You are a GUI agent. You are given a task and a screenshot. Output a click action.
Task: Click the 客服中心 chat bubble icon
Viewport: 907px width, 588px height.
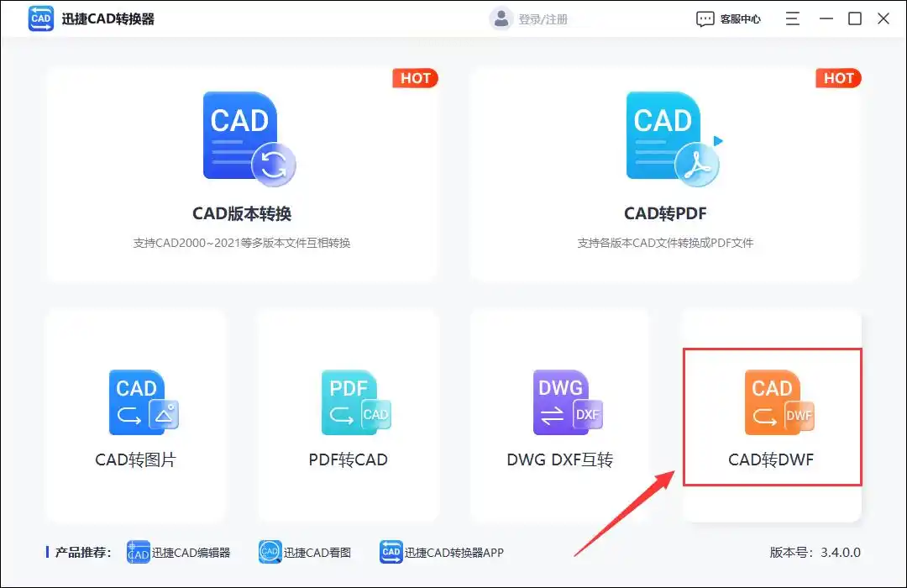point(705,19)
